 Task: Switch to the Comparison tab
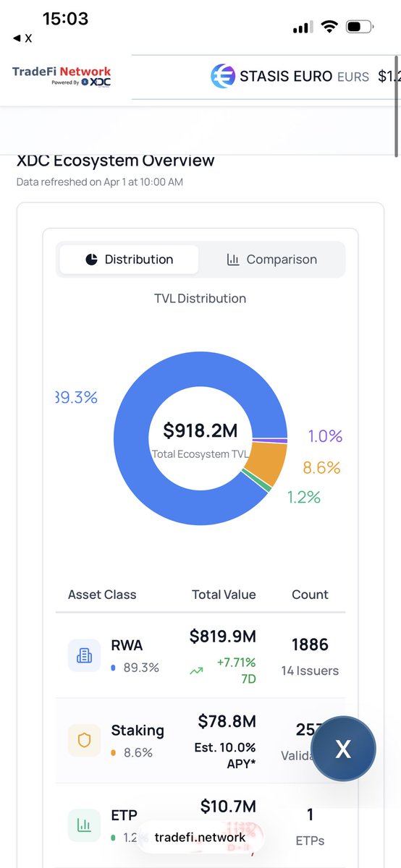point(271,259)
